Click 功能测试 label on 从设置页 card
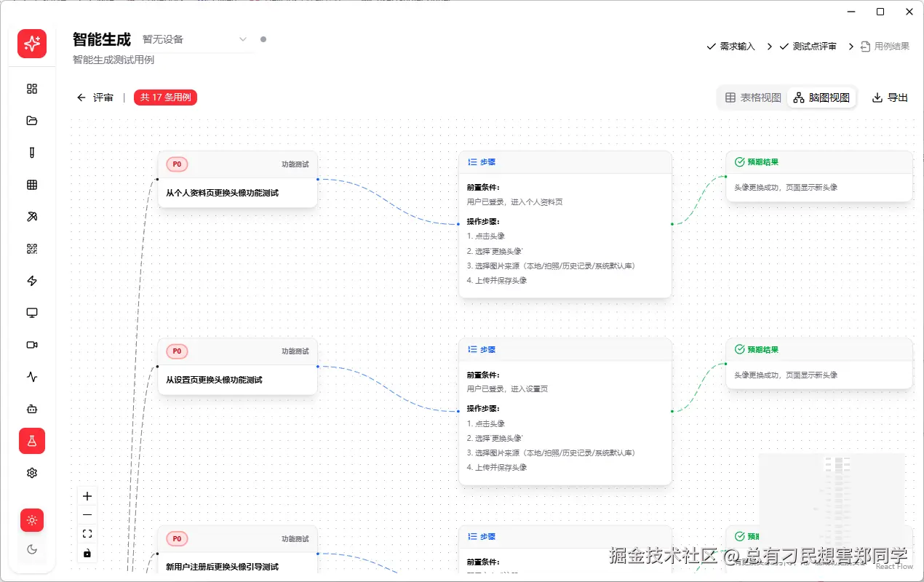 point(295,351)
